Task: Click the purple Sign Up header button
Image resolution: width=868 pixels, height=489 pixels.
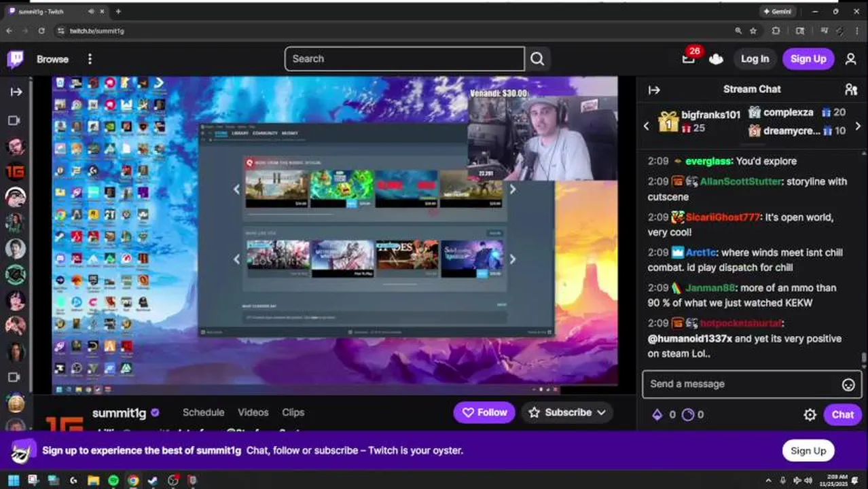Action: tap(808, 59)
